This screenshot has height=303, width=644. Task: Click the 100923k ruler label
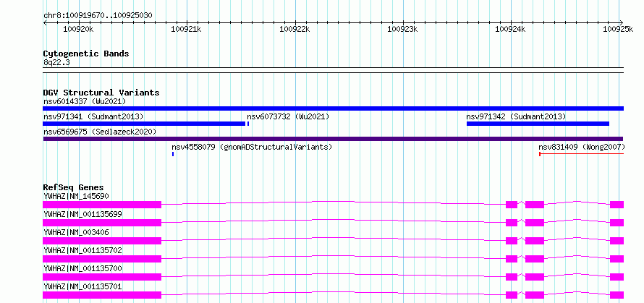point(402,29)
